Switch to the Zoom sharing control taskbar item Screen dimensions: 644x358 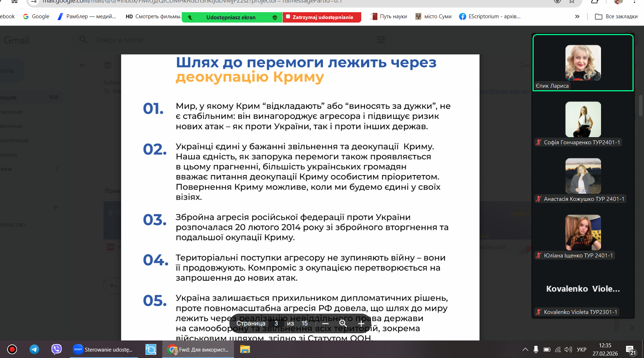tap(103, 349)
